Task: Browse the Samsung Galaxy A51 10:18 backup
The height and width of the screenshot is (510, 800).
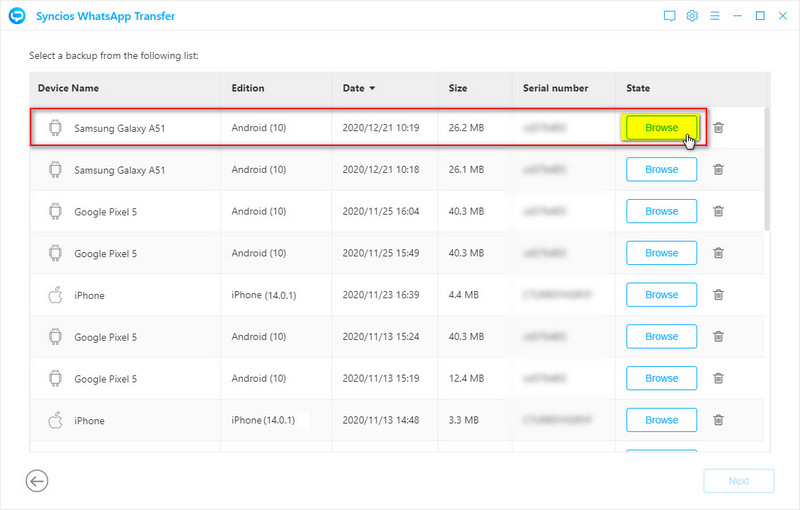Action: pos(661,169)
